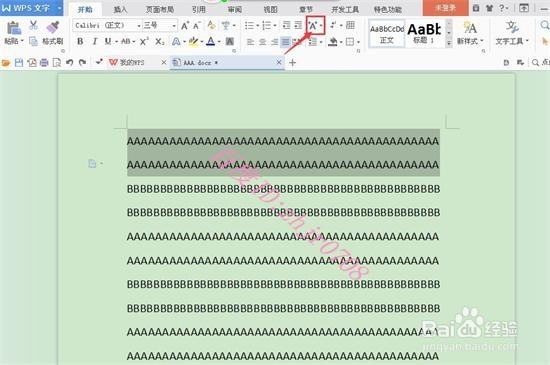
Task: Open the Review (审阅) tab
Action: [x=235, y=9]
